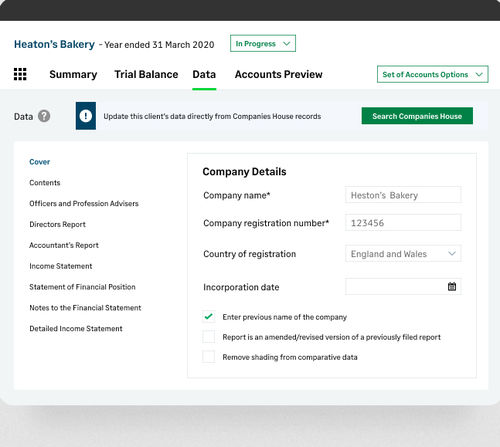The image size is (500, 447).
Task: Click the 'Update this client's data' message
Action: (212, 116)
